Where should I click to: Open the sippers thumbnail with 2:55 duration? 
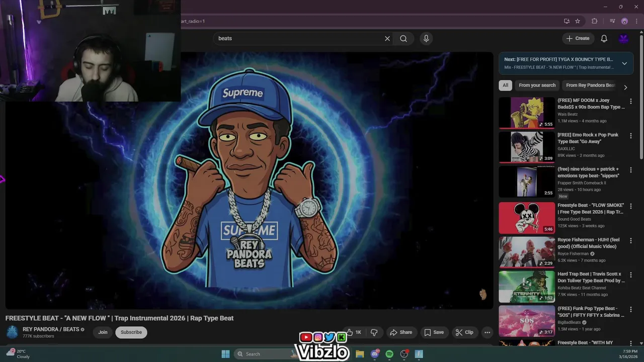coord(527,182)
